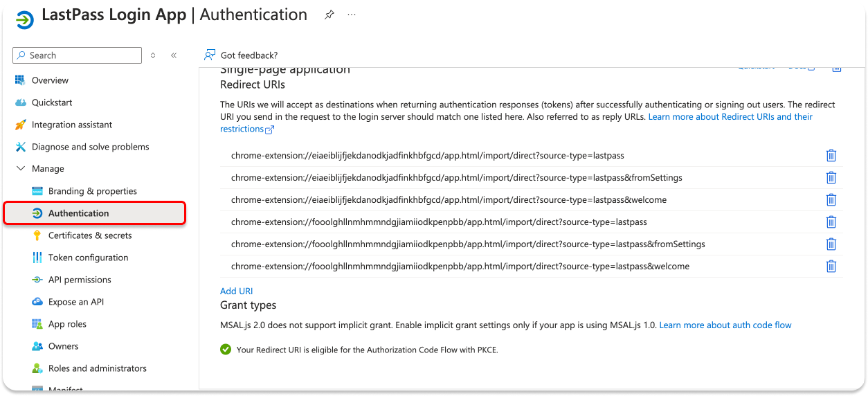Click the LastPass Login App logo icon
The width and height of the screenshot is (868, 396).
click(x=24, y=20)
